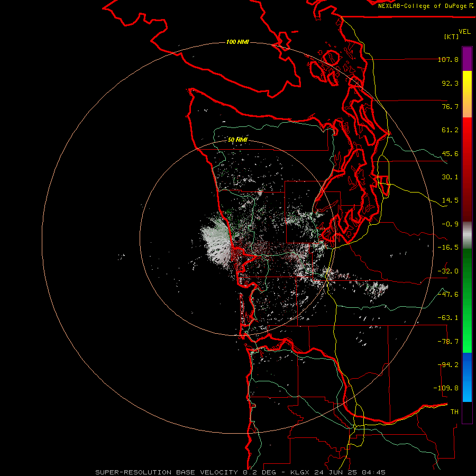Click the purple segment of color bar
This screenshot has width=476, height=476.
click(x=467, y=59)
